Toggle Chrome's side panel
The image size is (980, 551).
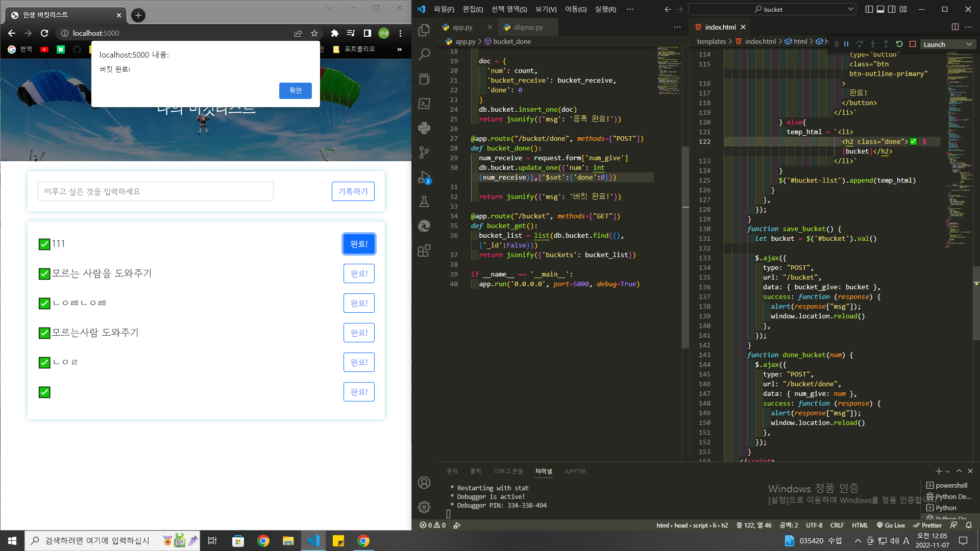(x=367, y=33)
